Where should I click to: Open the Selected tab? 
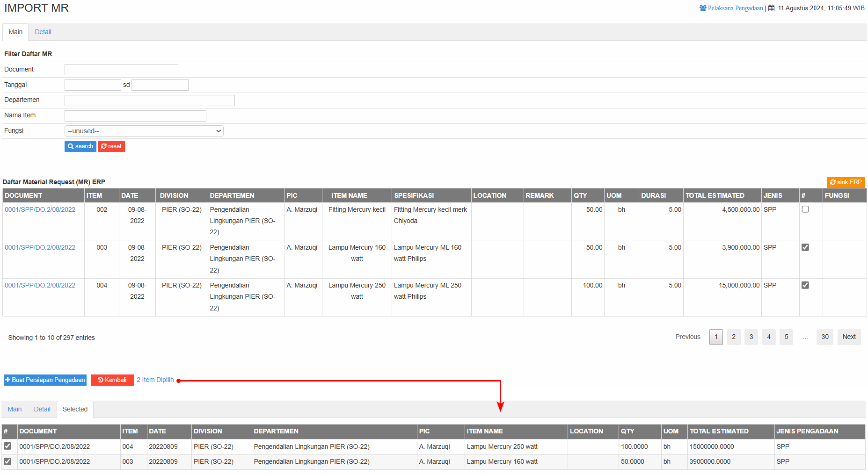click(75, 410)
